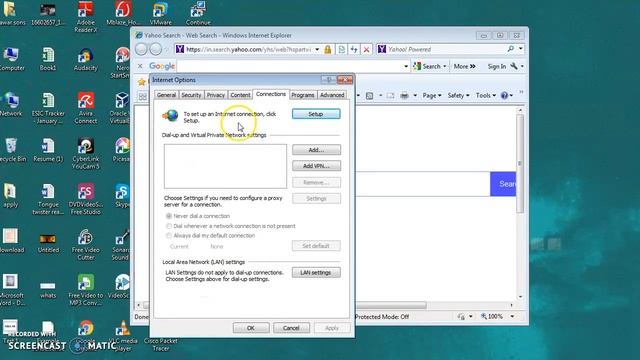The width and height of the screenshot is (640, 360).
Task: Open DVDVideoSoft Free Studio icon
Action: click(86, 199)
